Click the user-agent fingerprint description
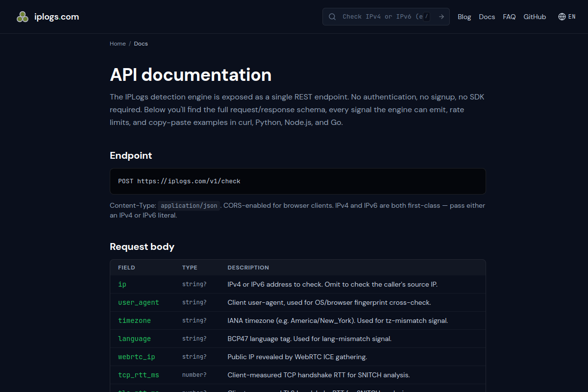This screenshot has height=392, width=588. click(329, 302)
